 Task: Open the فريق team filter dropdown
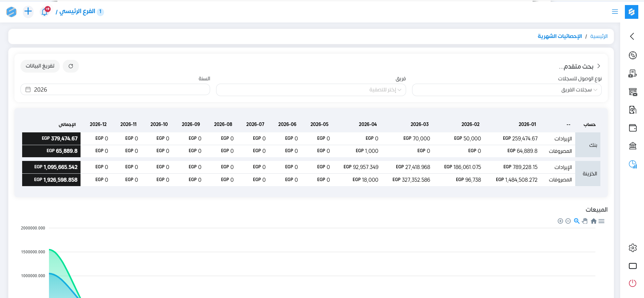pos(311,90)
